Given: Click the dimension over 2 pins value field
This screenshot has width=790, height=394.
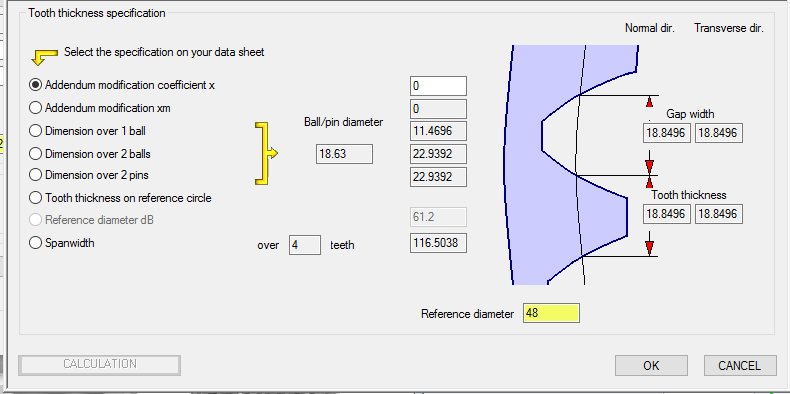Looking at the screenshot, I should click(x=438, y=177).
